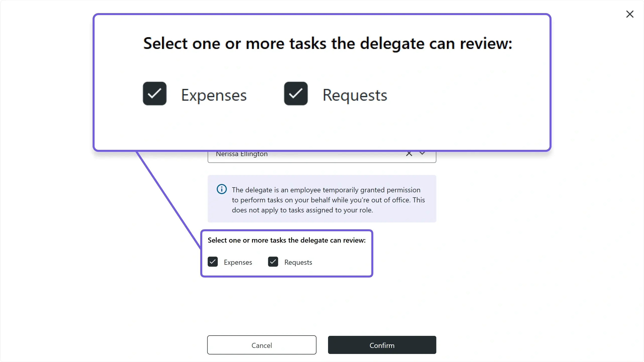Close the dialog with the top-right X
The width and height of the screenshot is (644, 362).
[x=630, y=14]
